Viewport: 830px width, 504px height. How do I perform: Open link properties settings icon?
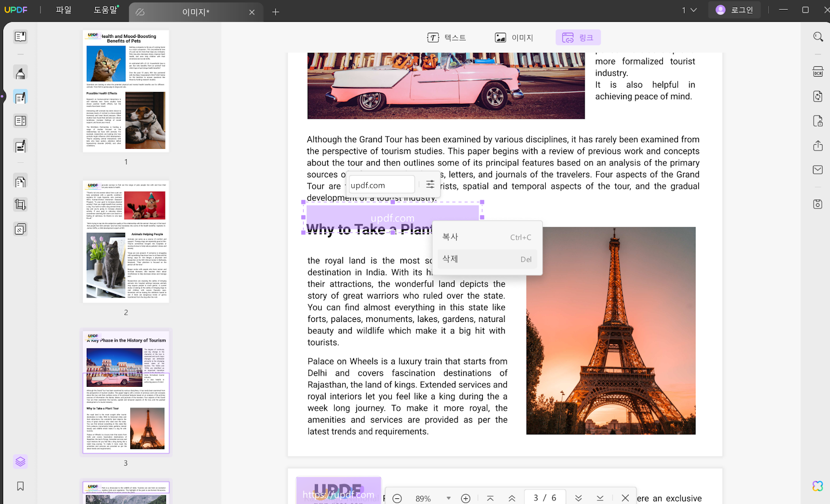(x=430, y=185)
